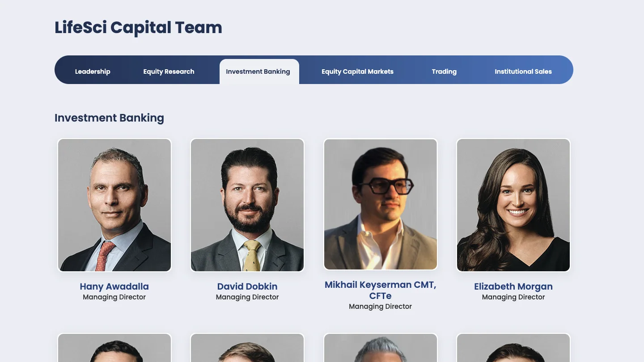Viewport: 644px width, 362px height.
Task: Switch to the Leadership tab
Action: tap(93, 72)
